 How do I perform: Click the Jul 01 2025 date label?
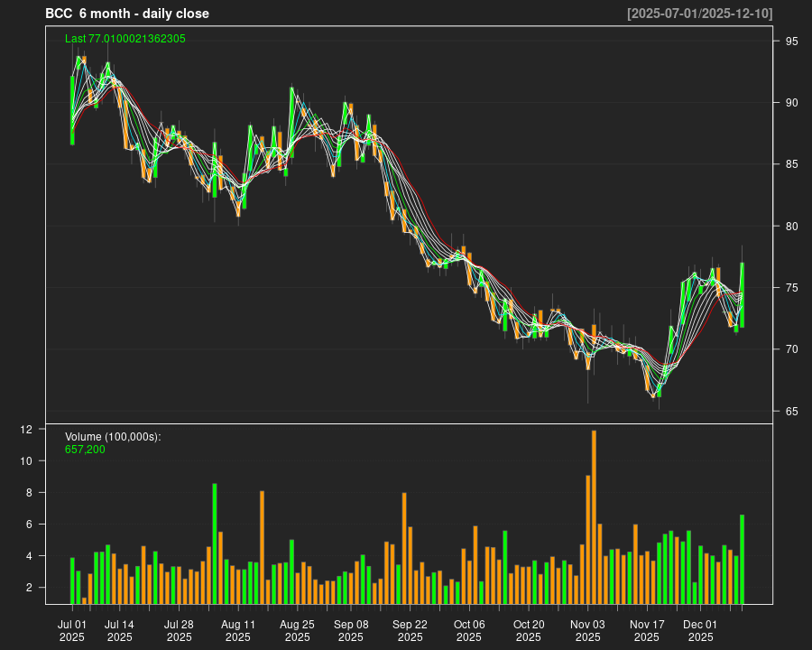72,630
